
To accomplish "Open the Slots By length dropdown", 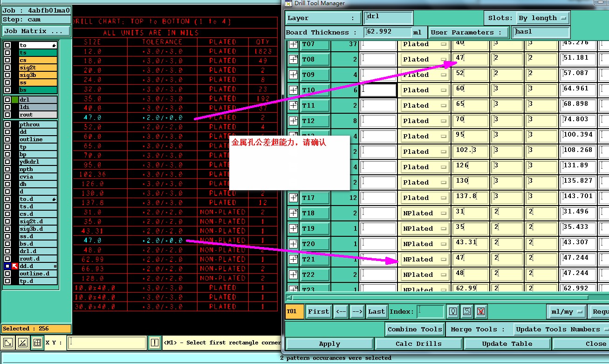I will coord(543,18).
